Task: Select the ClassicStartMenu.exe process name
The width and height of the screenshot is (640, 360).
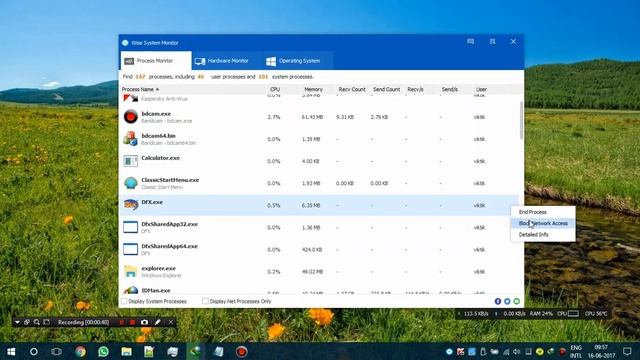Action: (170, 180)
